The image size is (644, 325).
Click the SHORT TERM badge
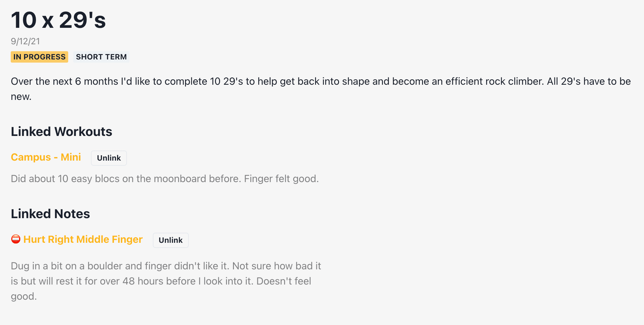101,57
